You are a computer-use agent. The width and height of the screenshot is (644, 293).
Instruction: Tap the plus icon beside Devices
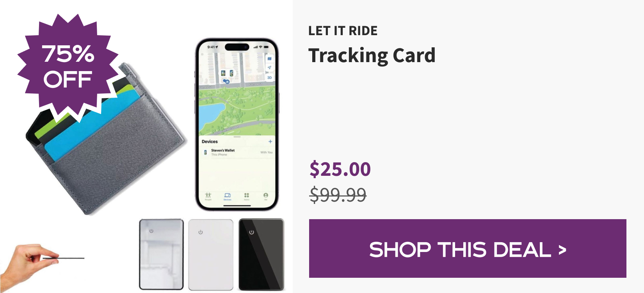pyautogui.click(x=270, y=141)
